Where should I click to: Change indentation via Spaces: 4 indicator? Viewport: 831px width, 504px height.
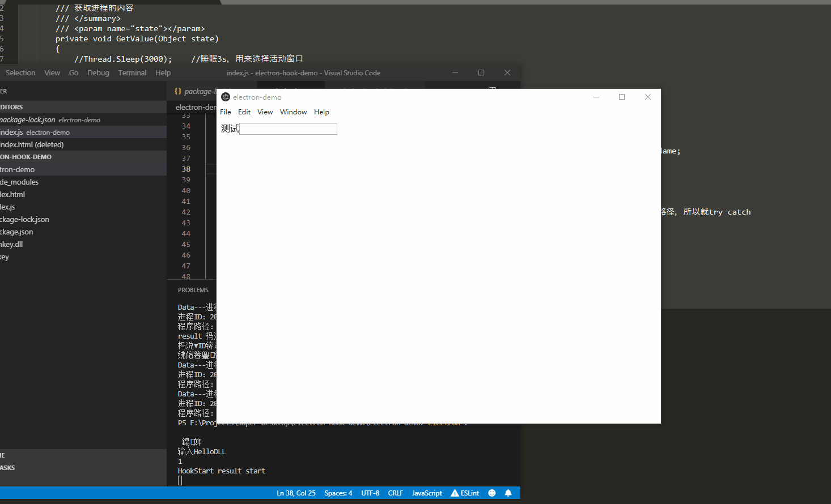[x=338, y=493]
